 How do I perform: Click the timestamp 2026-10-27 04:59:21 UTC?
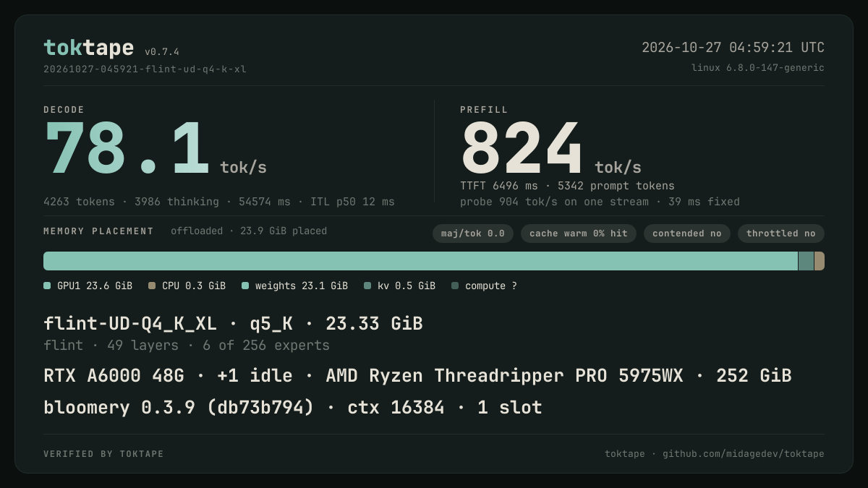[x=733, y=48]
